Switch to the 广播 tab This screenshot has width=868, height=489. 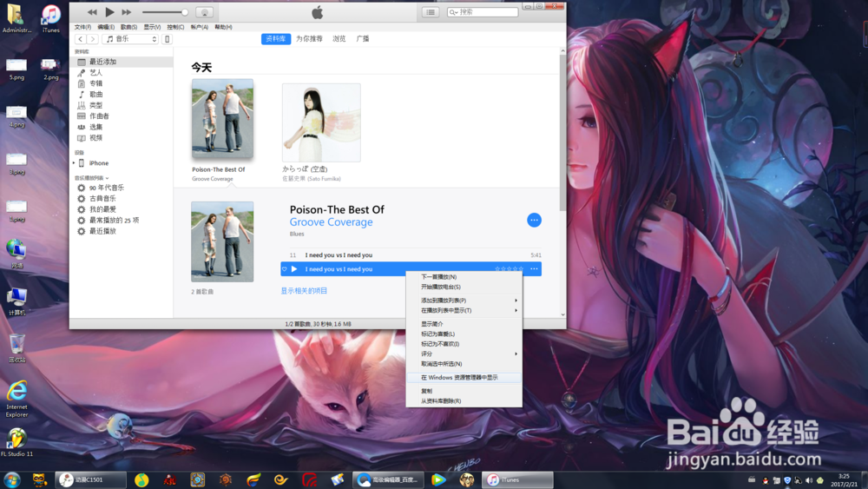[x=363, y=39]
